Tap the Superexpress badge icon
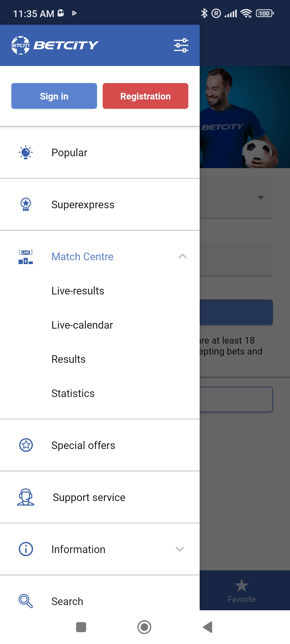290x644 pixels. 25,204
